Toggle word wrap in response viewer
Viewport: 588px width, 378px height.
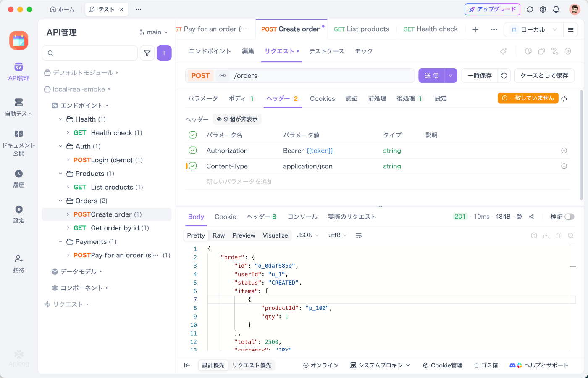tap(359, 235)
